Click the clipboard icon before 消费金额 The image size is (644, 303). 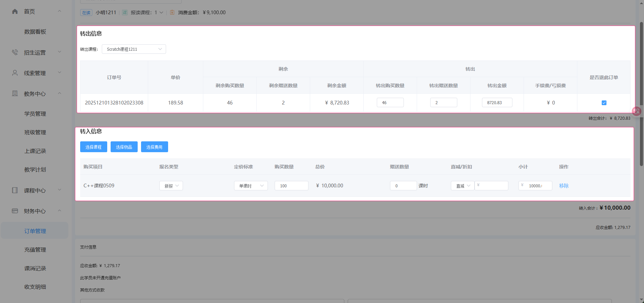172,13
